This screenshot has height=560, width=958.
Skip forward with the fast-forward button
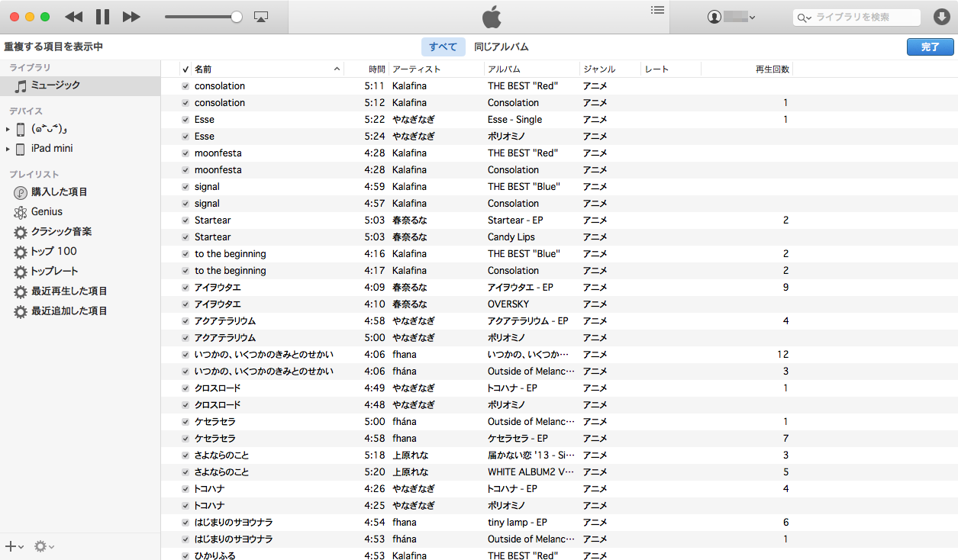(131, 17)
